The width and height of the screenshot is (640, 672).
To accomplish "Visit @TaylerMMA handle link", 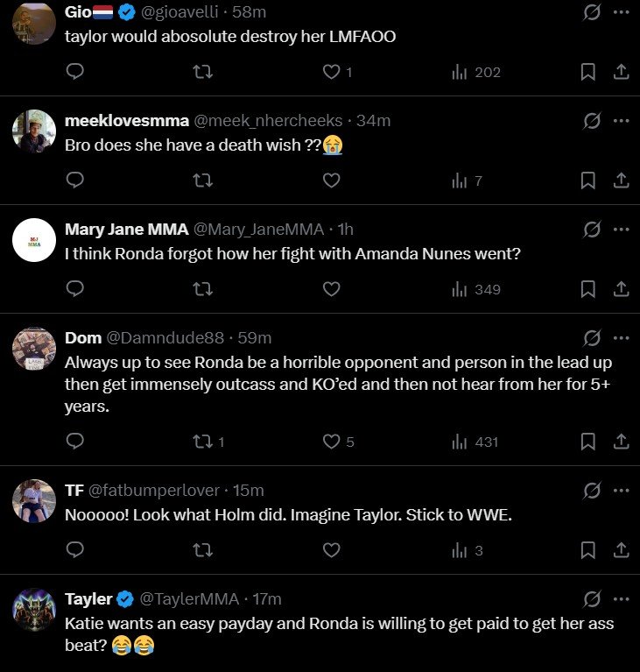I will [x=189, y=599].
